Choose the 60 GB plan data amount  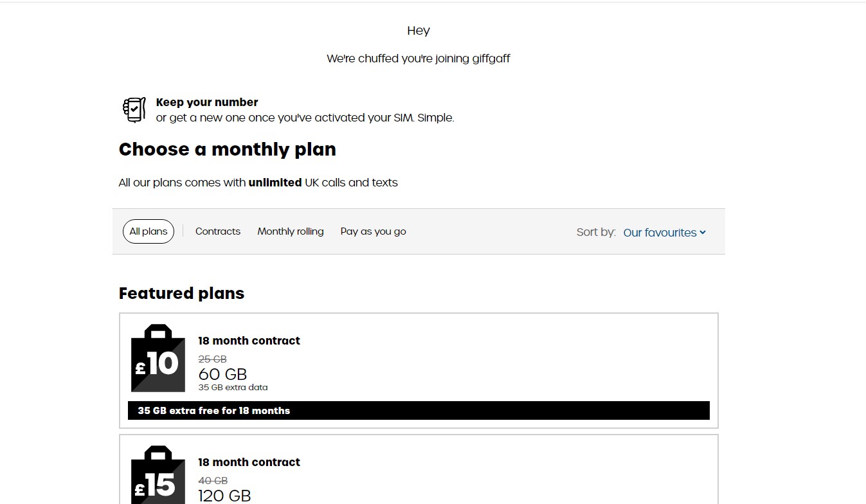[x=222, y=374]
